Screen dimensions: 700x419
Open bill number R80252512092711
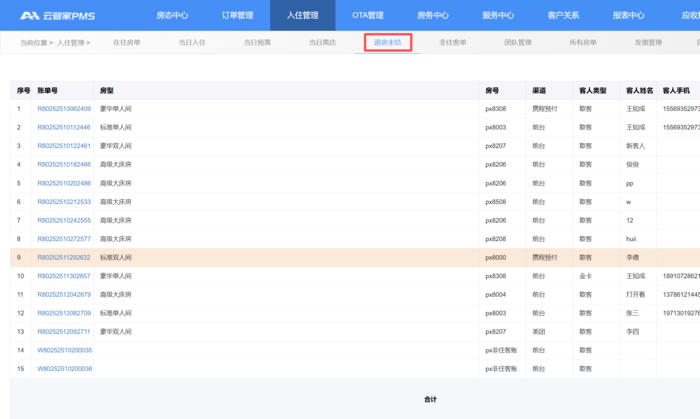[x=64, y=331]
